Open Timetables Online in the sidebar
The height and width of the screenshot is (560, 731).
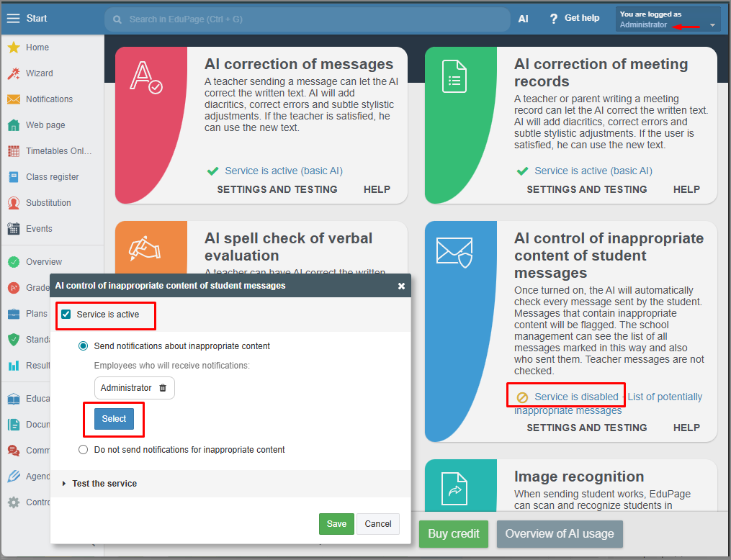(x=58, y=151)
